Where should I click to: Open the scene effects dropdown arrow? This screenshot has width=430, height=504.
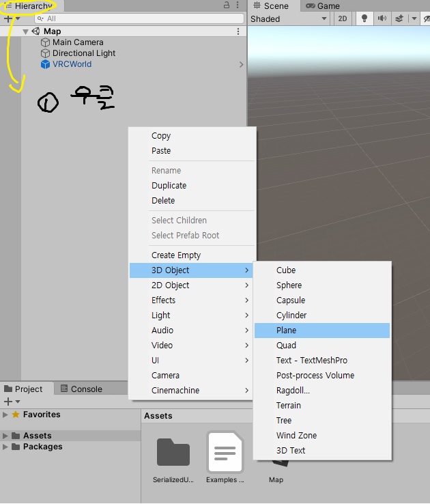pyautogui.click(x=414, y=18)
